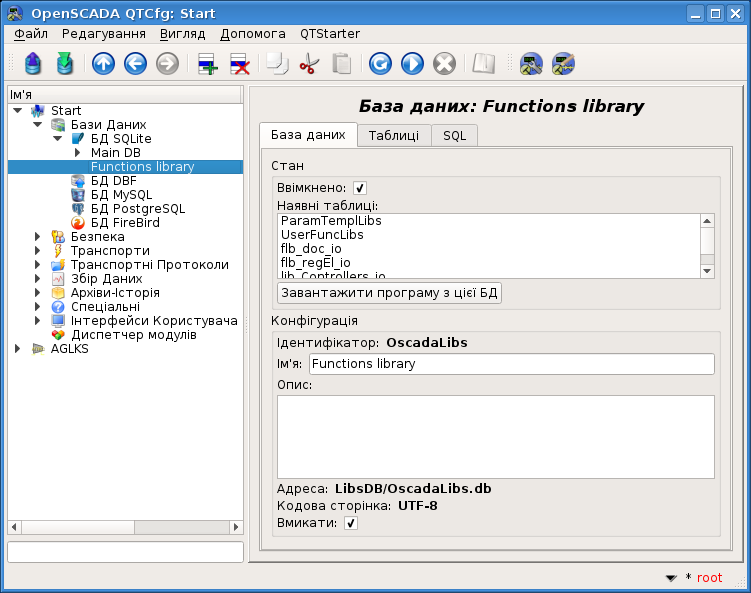Collapse the Start tree node
This screenshot has height=593, width=751.
click(x=18, y=111)
